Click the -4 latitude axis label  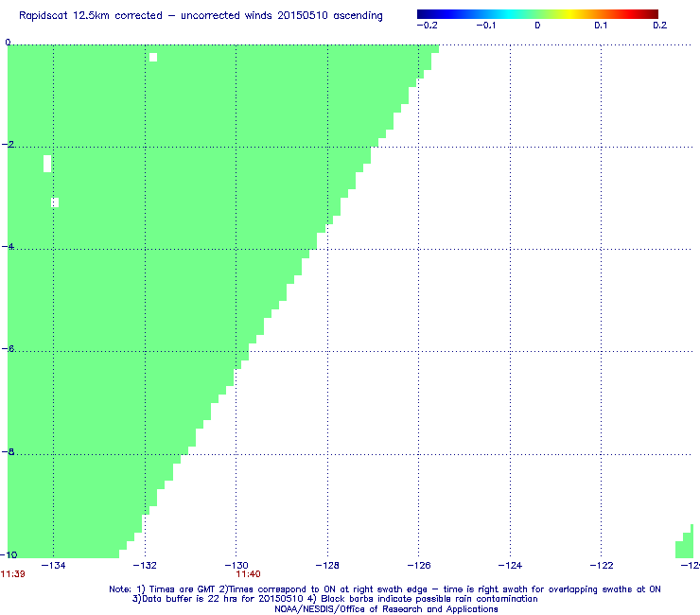click(x=8, y=247)
